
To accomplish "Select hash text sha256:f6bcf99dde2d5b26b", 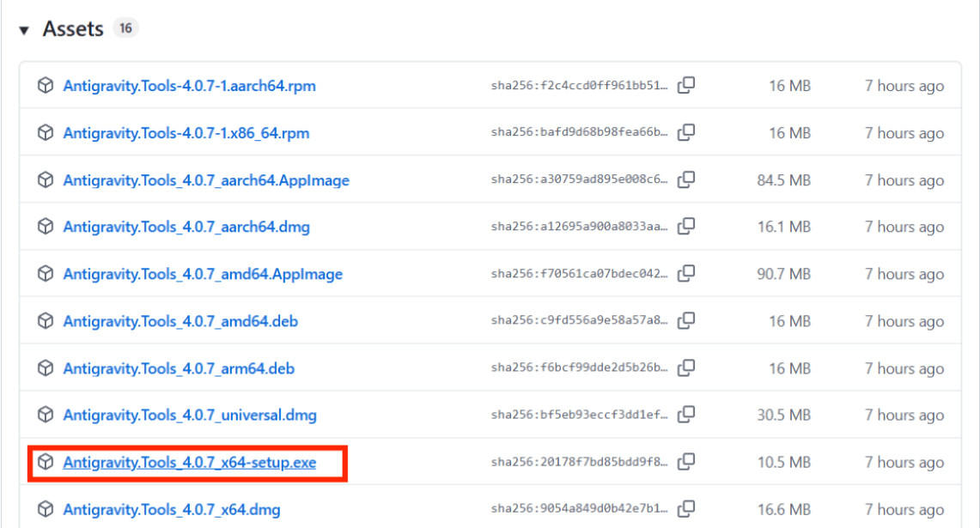I will click(579, 367).
